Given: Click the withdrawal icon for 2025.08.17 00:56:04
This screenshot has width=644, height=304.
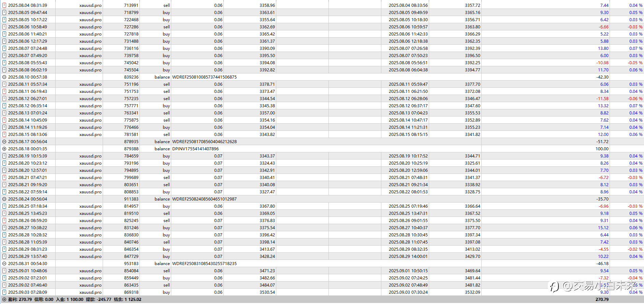Looking at the screenshot, I should (x=4, y=141).
